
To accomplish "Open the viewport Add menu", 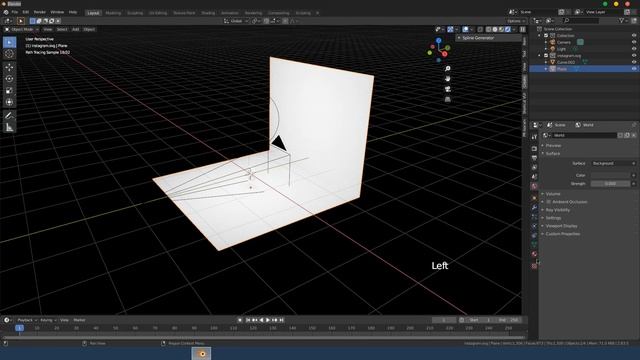I will pos(76,29).
